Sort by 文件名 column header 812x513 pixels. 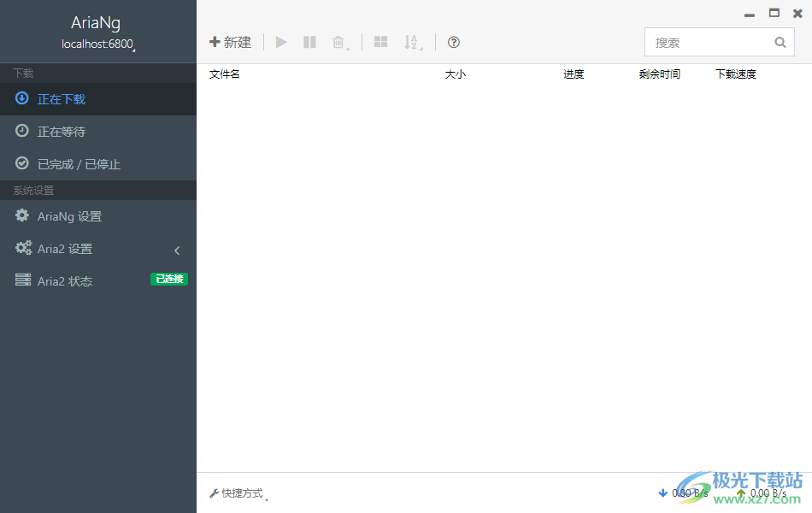pyautogui.click(x=224, y=74)
